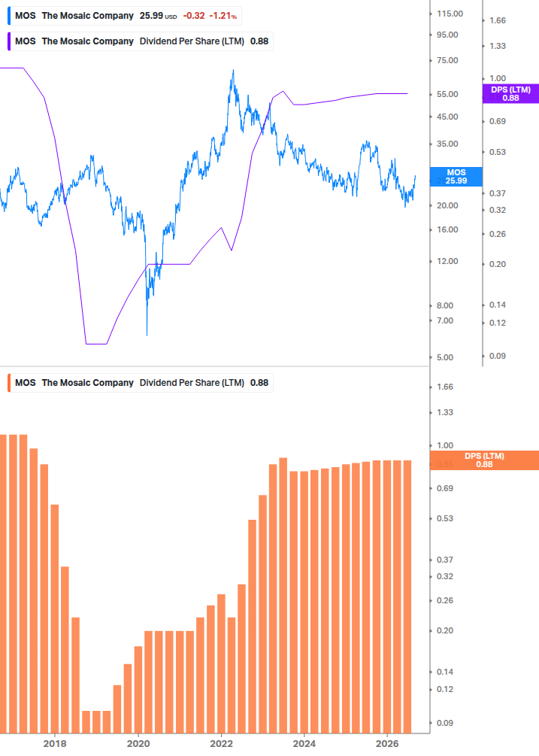The image size is (539, 756).
Task: Click the 20.00 price axis label
Action: [x=447, y=205]
